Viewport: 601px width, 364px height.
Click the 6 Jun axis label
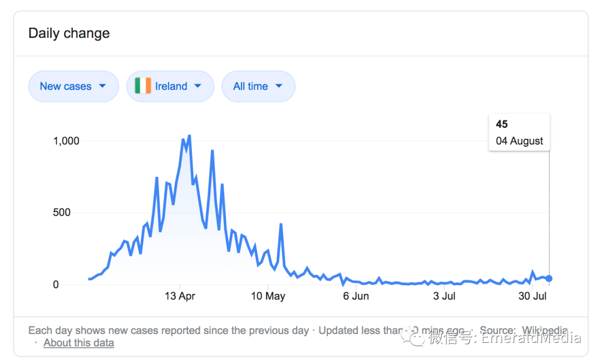pos(356,296)
